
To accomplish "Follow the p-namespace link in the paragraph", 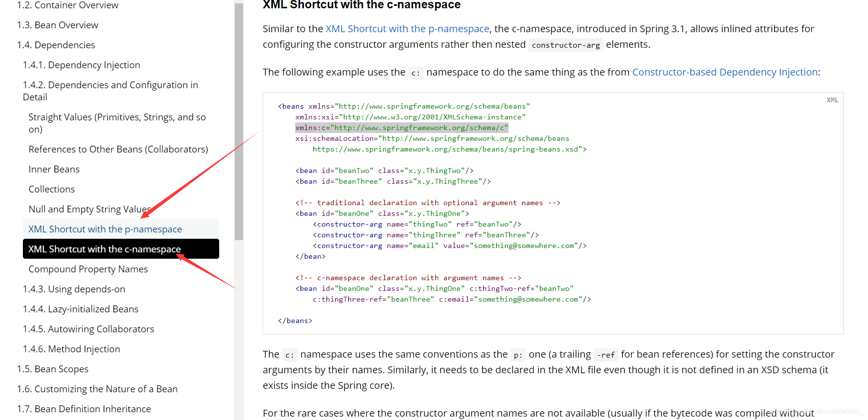I will tap(407, 29).
